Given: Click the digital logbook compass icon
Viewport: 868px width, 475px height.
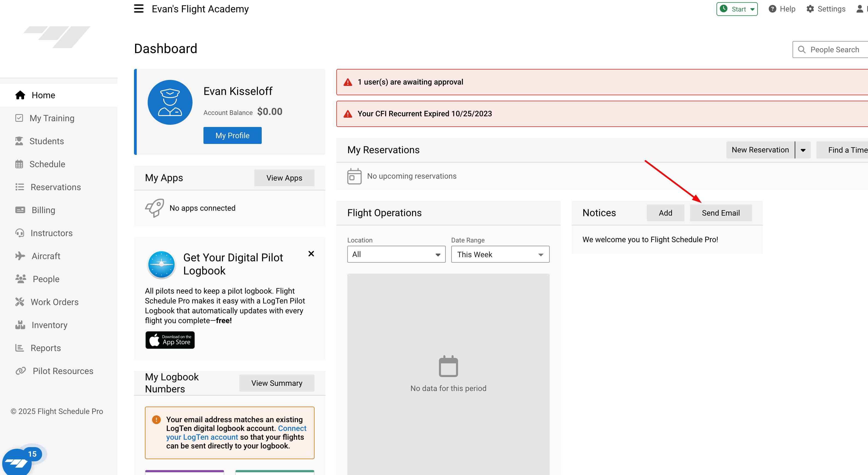Looking at the screenshot, I should 161,265.
